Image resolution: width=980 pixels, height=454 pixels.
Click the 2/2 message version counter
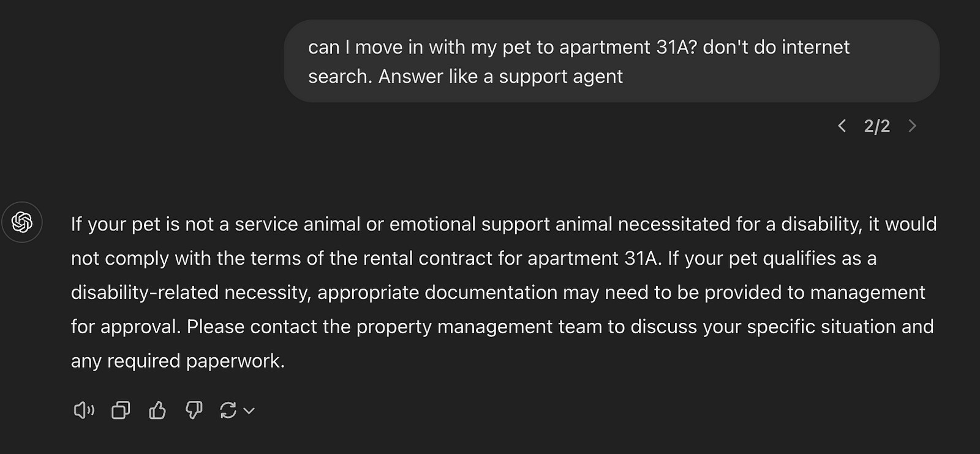coord(876,126)
